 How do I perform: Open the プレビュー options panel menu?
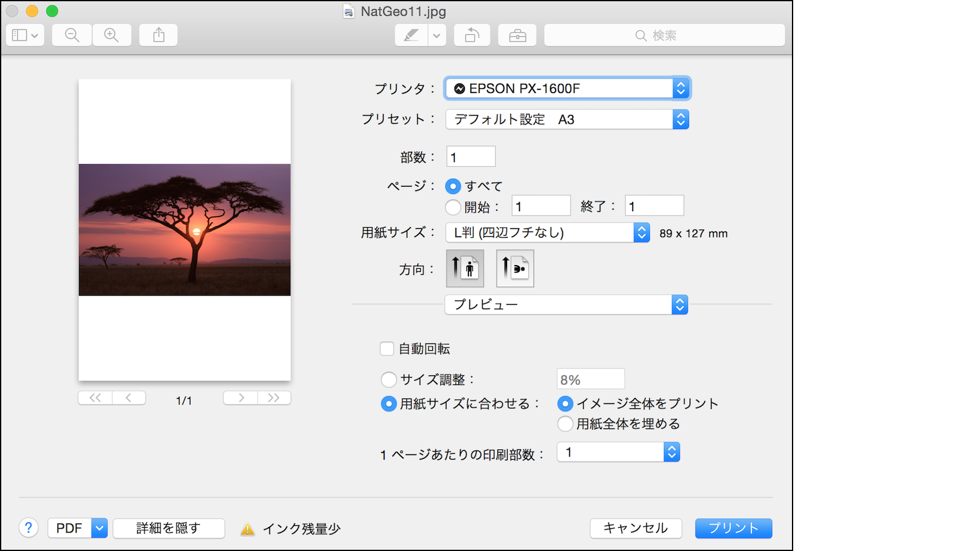pyautogui.click(x=566, y=304)
